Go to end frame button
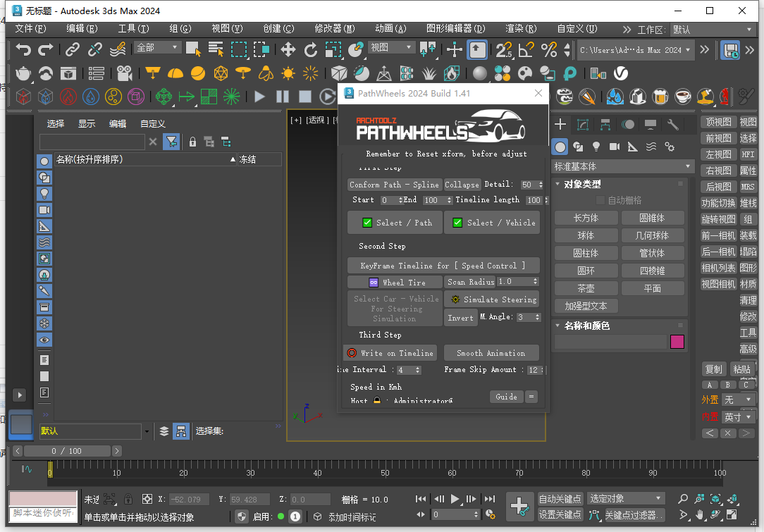 pos(490,499)
